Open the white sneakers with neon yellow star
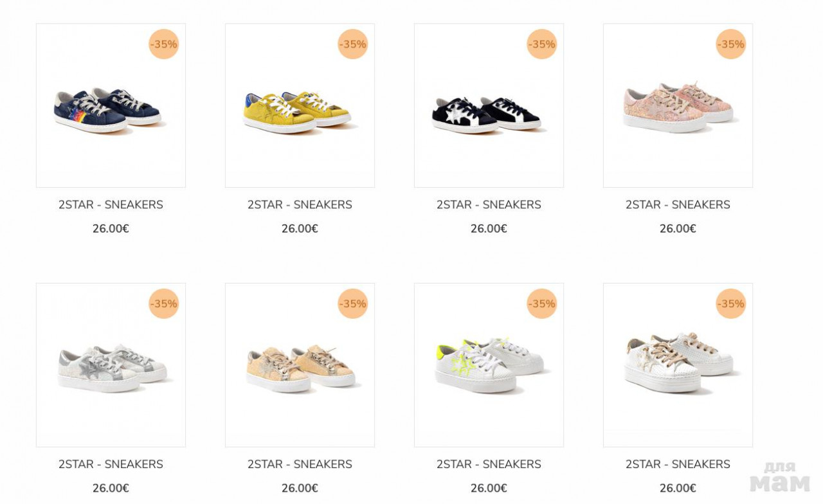The height and width of the screenshot is (504, 823). click(x=489, y=365)
